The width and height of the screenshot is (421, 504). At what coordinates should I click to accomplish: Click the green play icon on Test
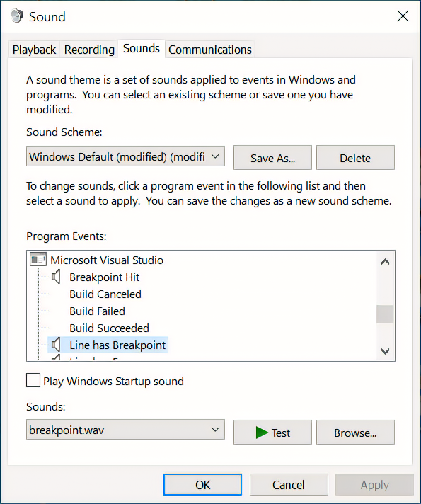click(x=262, y=433)
